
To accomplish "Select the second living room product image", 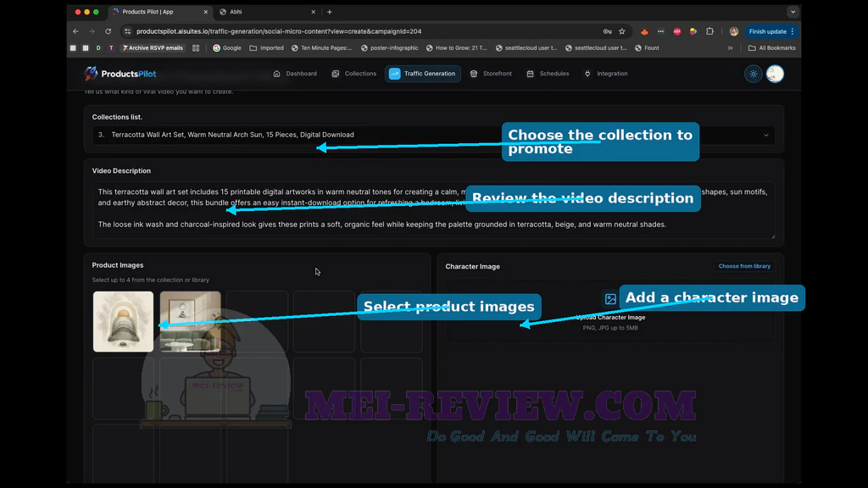I will (x=191, y=321).
